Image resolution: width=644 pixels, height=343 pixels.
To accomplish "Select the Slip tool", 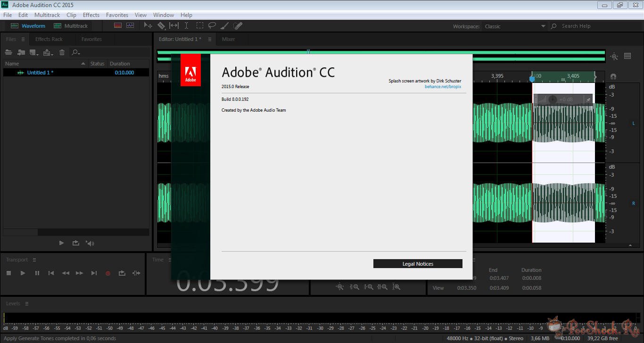I will pyautogui.click(x=174, y=25).
